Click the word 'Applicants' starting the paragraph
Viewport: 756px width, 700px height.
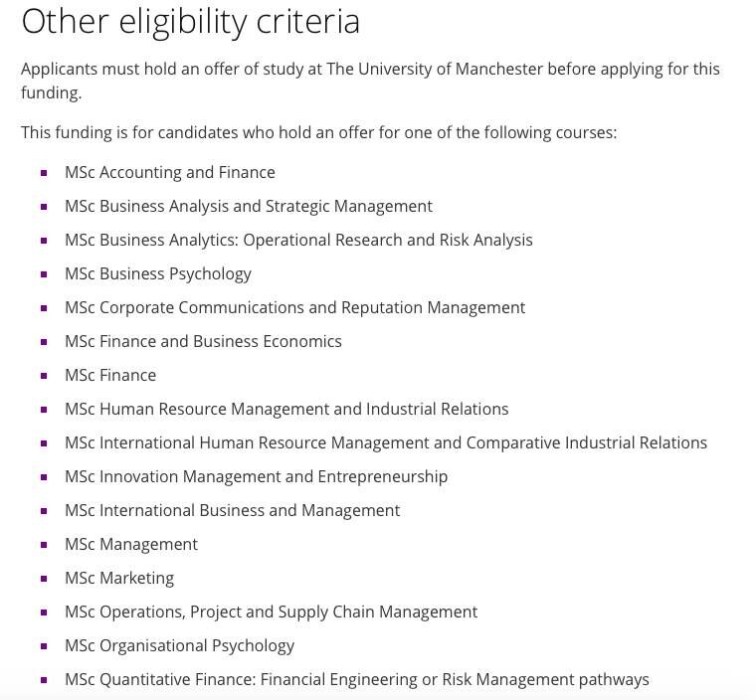pyautogui.click(x=61, y=69)
